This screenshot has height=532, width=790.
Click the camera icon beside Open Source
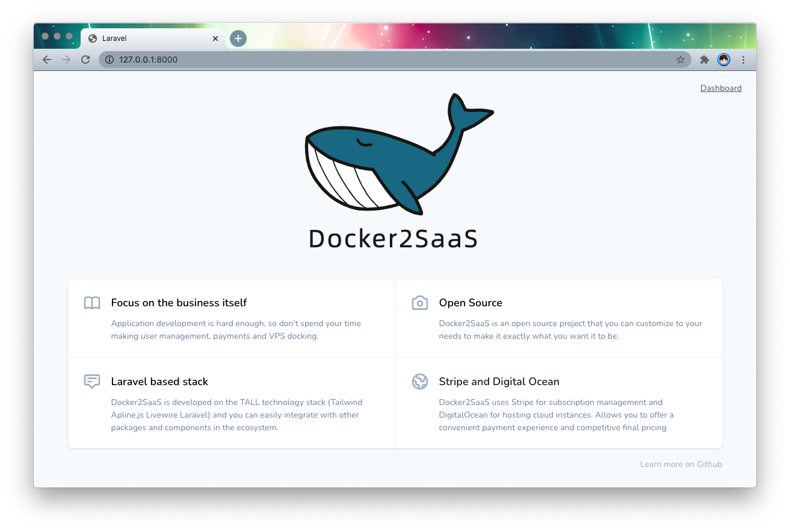(x=420, y=303)
